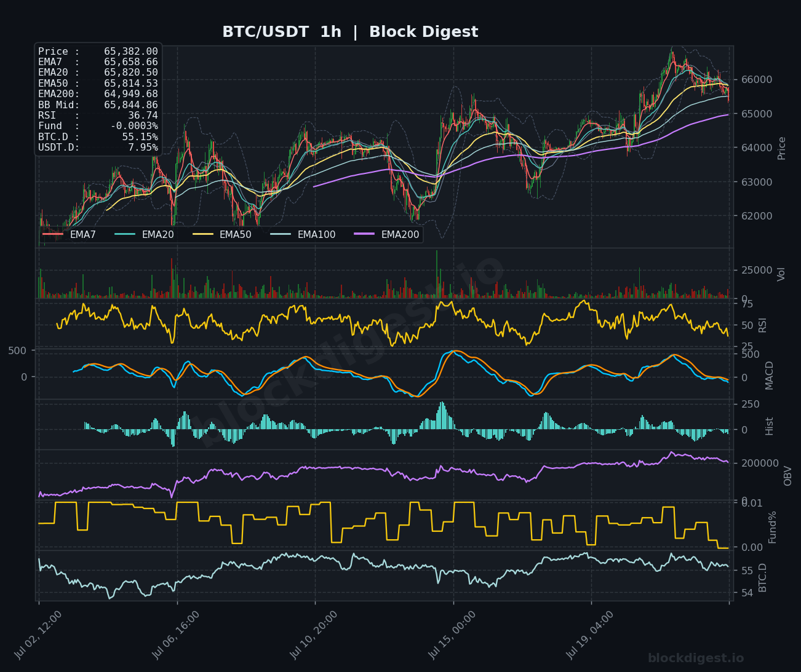
Task: Click the Fund -0.0003% stat line
Action: [98, 126]
